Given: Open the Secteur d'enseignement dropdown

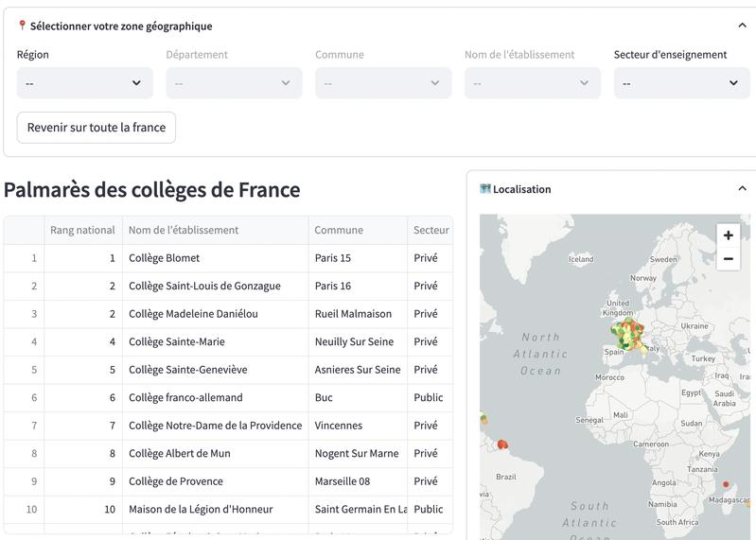Looking at the screenshot, I should (682, 83).
